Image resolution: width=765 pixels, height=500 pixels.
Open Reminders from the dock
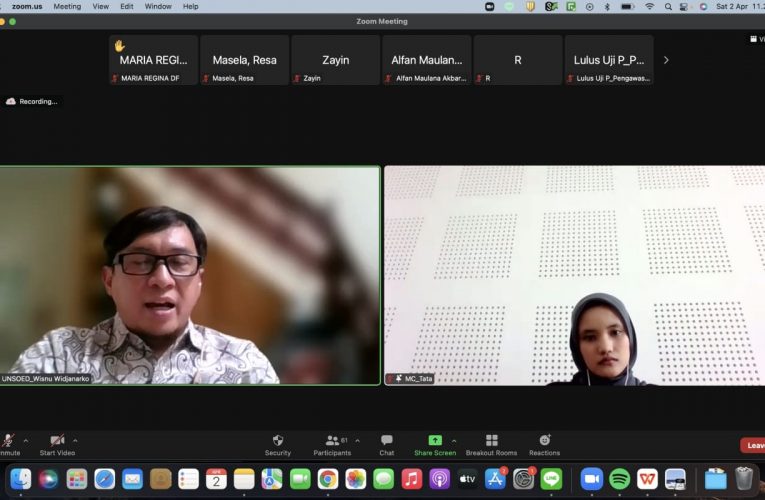[188, 479]
